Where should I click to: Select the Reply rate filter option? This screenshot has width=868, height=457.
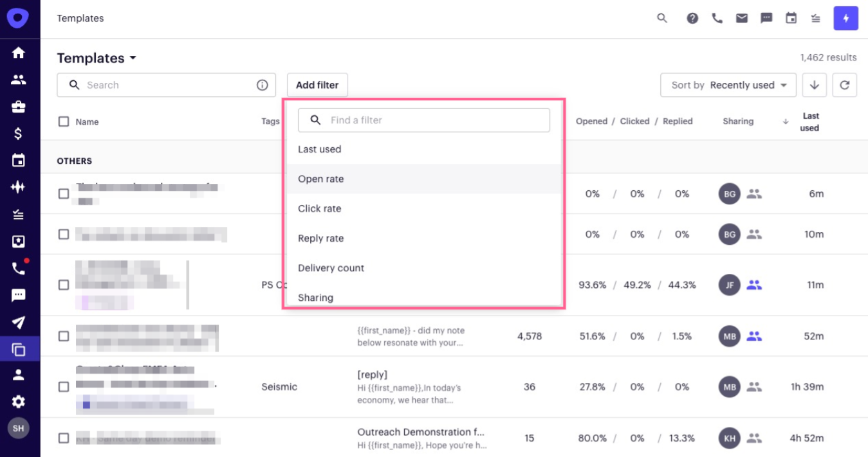point(423,238)
